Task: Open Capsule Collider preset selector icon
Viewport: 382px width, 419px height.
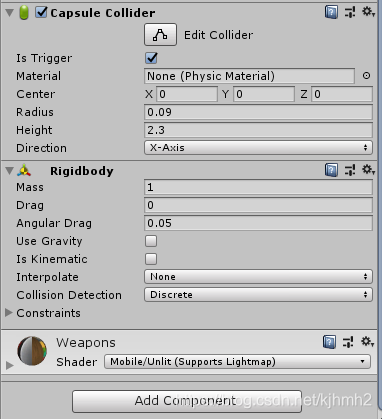Action: click(x=350, y=12)
